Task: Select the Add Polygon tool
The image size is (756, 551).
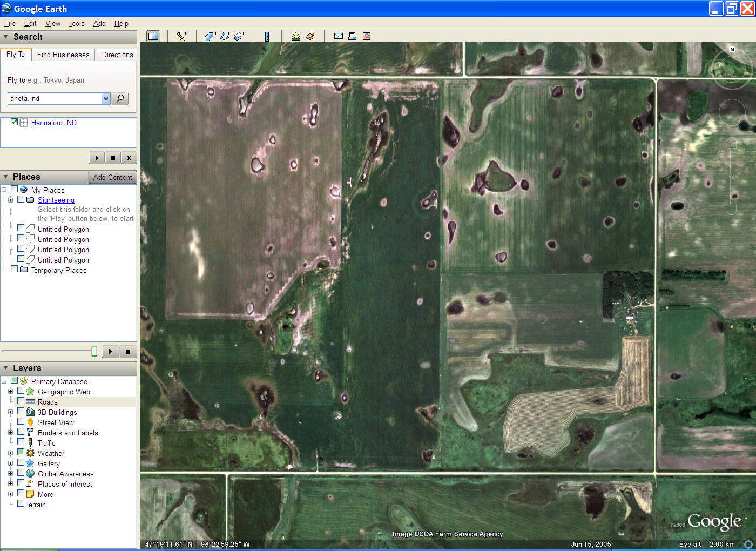Action: pyautogui.click(x=210, y=36)
